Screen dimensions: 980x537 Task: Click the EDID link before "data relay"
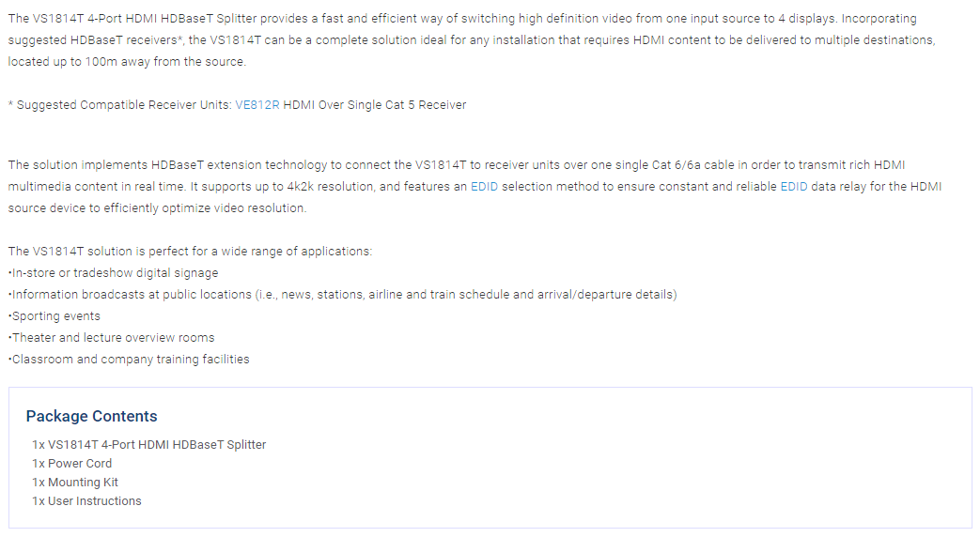[793, 187]
